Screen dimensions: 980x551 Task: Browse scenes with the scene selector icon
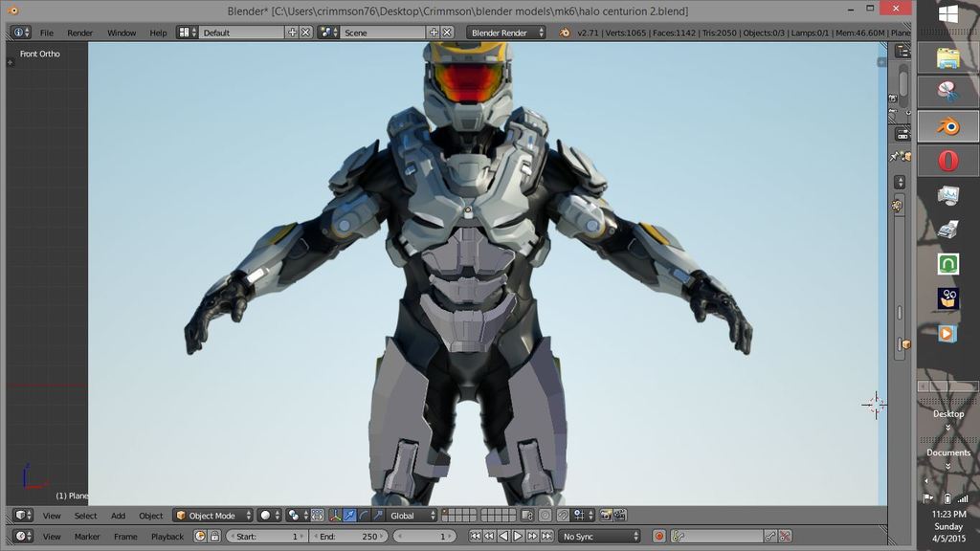[328, 33]
